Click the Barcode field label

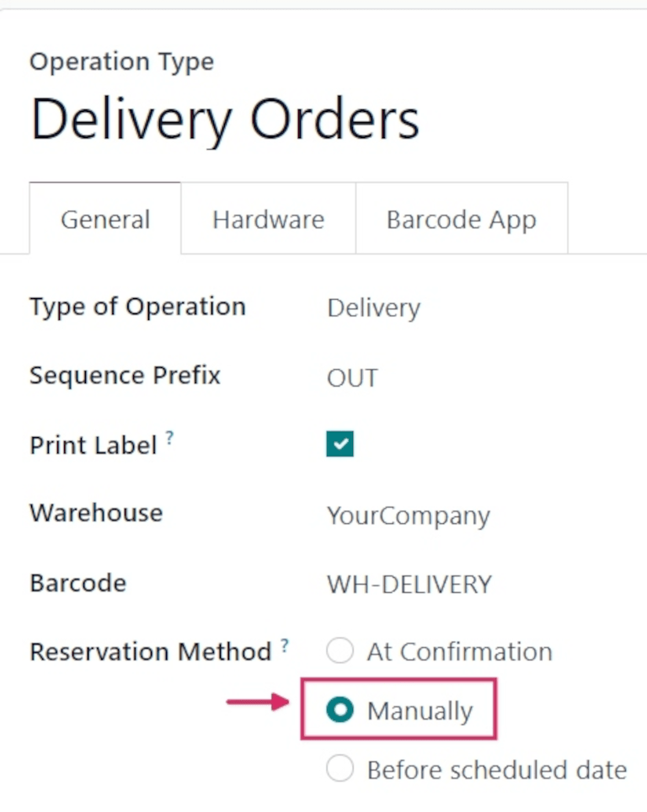tap(78, 582)
